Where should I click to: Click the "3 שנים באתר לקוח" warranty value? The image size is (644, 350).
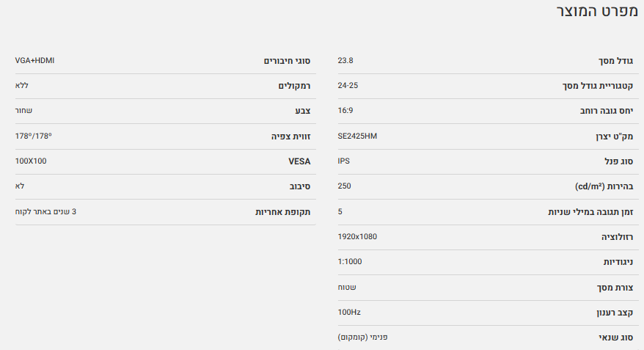click(x=45, y=211)
